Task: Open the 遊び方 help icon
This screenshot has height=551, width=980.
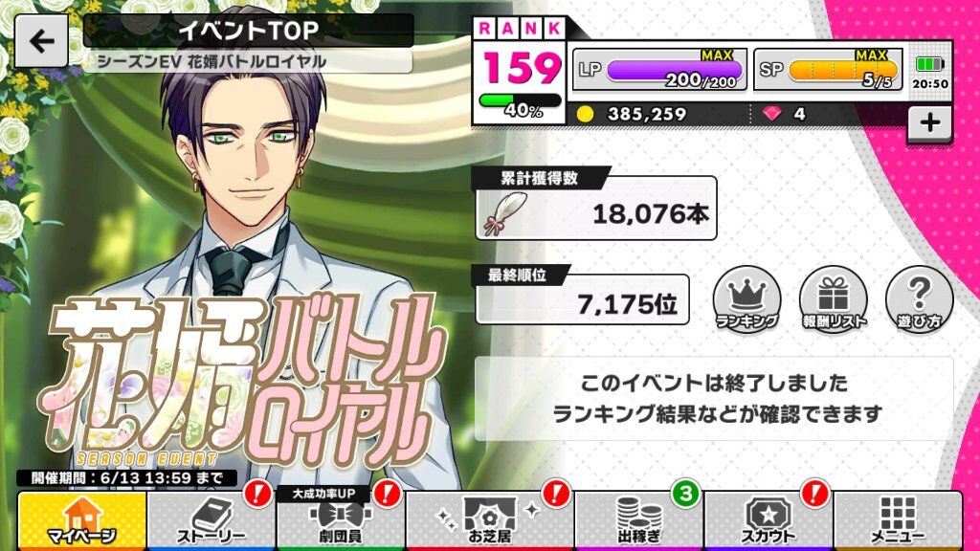Action: 920,299
